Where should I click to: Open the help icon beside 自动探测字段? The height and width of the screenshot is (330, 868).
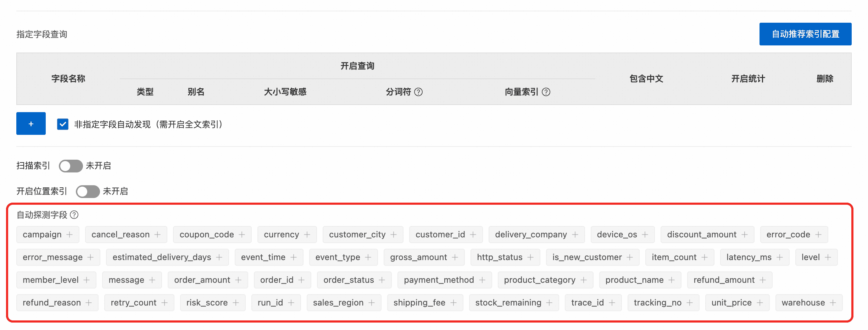(x=74, y=215)
